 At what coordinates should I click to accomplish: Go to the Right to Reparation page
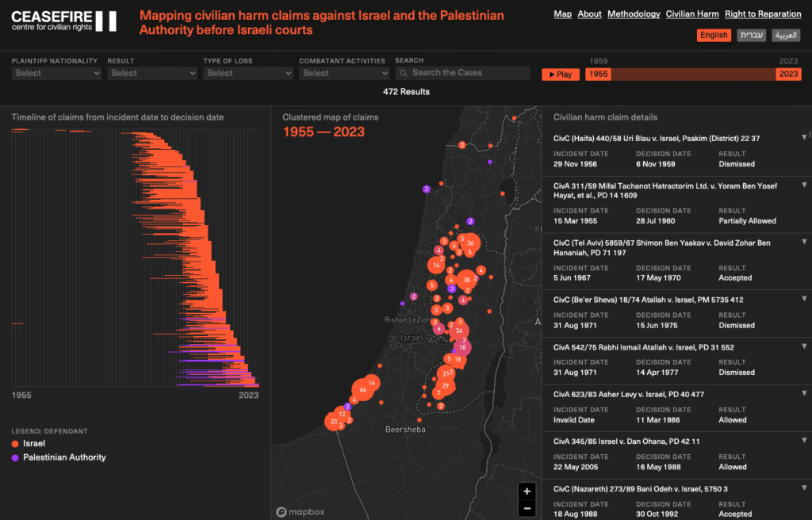coord(763,14)
